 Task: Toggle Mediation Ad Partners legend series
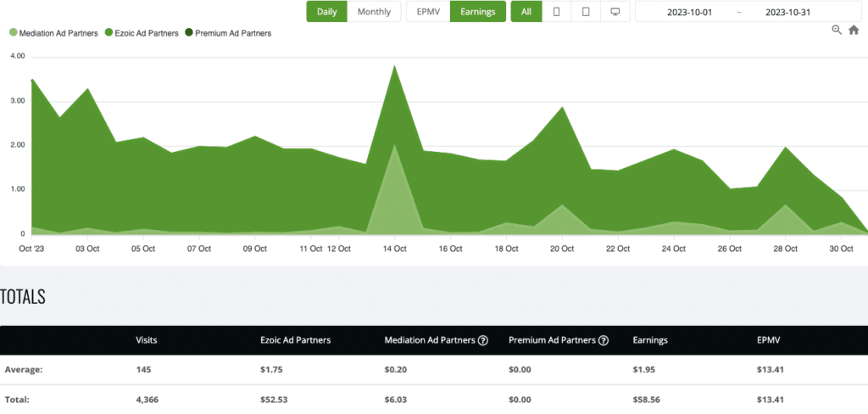[x=52, y=33]
